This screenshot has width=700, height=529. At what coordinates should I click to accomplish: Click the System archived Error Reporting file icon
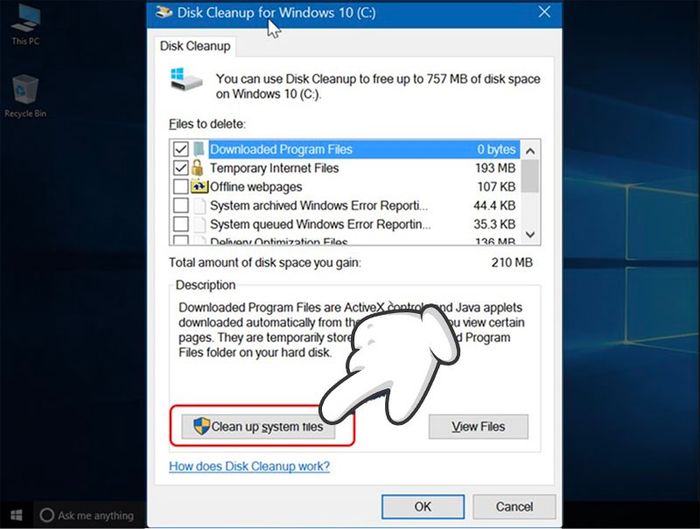200,205
